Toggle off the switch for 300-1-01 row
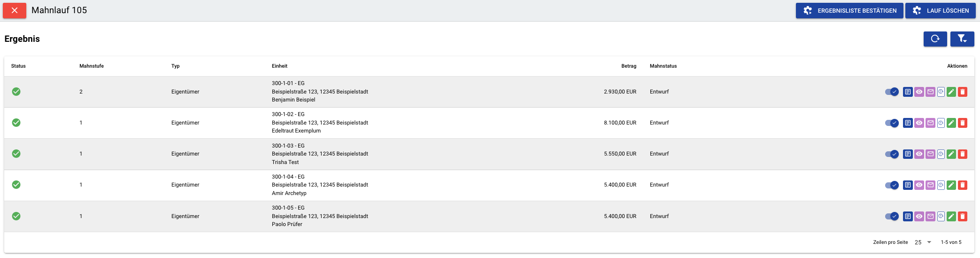Screen dimensions: 980x258 892,92
